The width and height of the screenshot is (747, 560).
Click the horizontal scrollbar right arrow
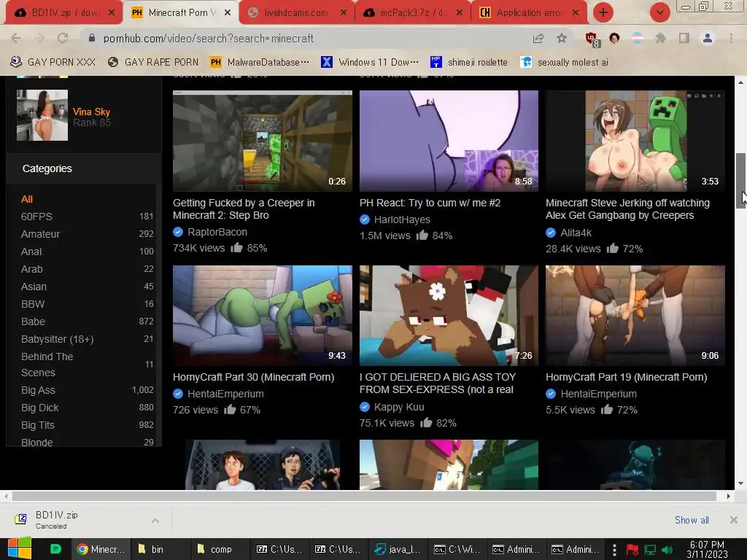(x=729, y=496)
